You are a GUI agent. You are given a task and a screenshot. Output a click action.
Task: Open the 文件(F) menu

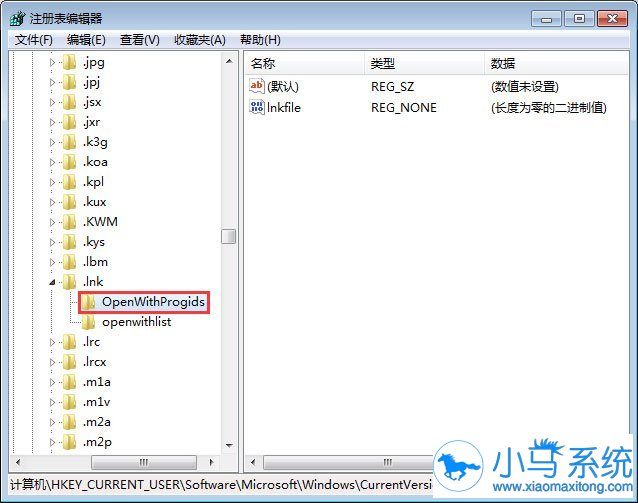[34, 40]
